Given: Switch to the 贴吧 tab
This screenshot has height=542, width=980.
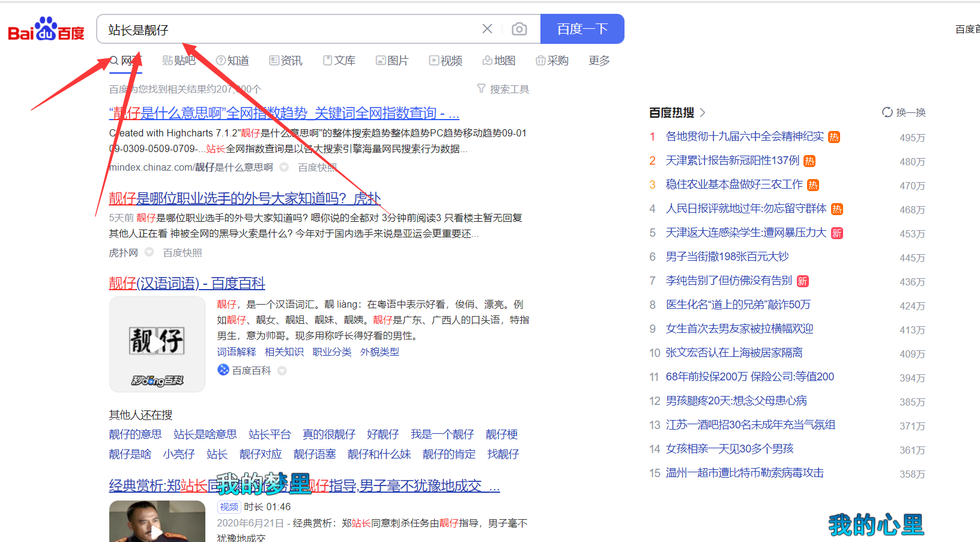Looking at the screenshot, I should point(179,61).
